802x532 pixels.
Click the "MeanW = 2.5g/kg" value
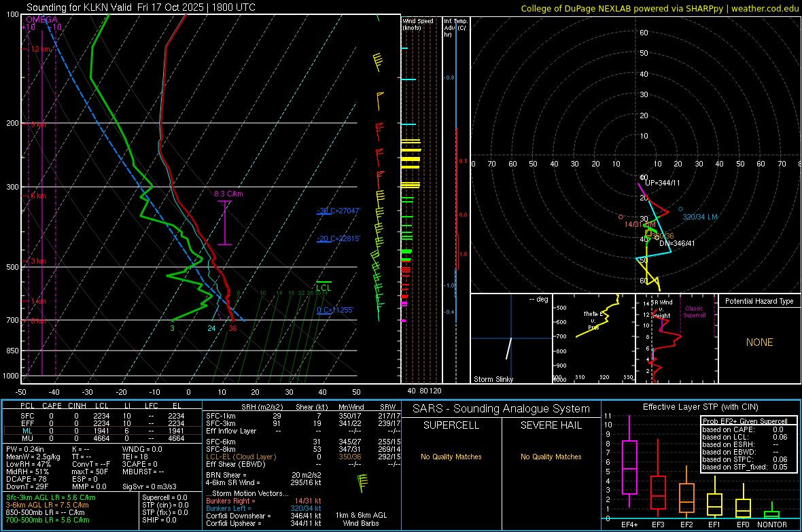33,457
